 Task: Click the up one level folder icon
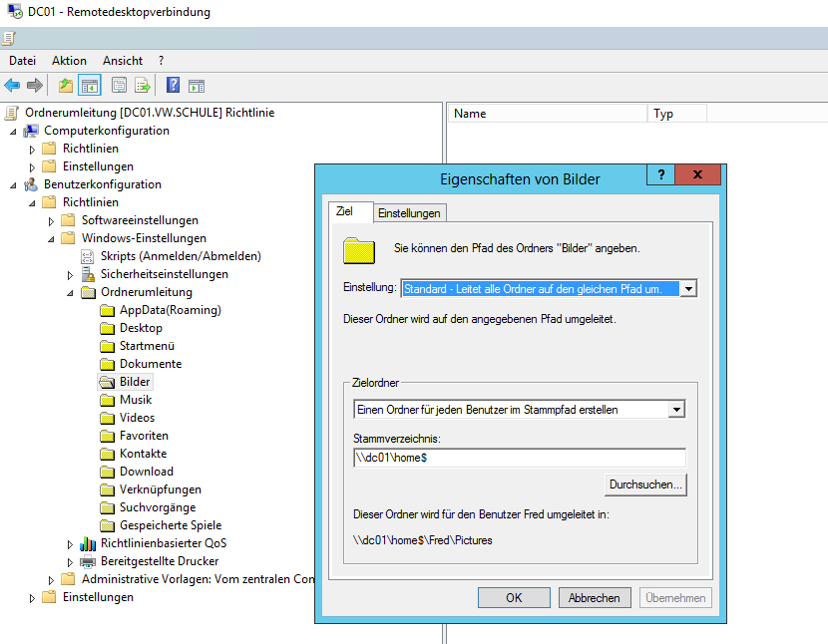[x=66, y=86]
